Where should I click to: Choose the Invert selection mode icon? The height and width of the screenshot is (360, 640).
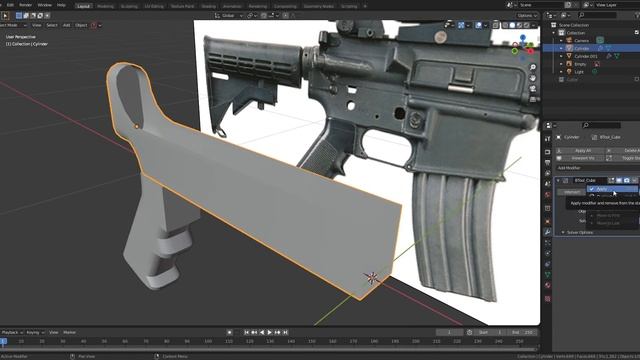click(40, 16)
